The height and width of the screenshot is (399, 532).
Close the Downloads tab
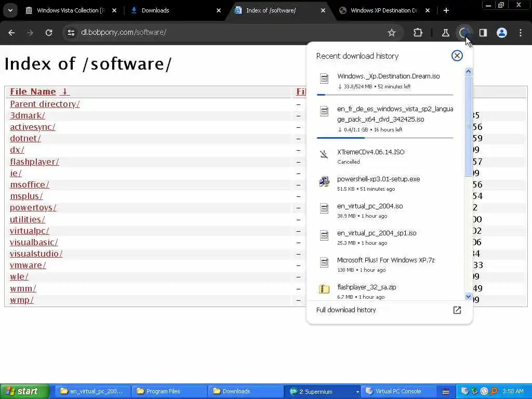pyautogui.click(x=219, y=10)
